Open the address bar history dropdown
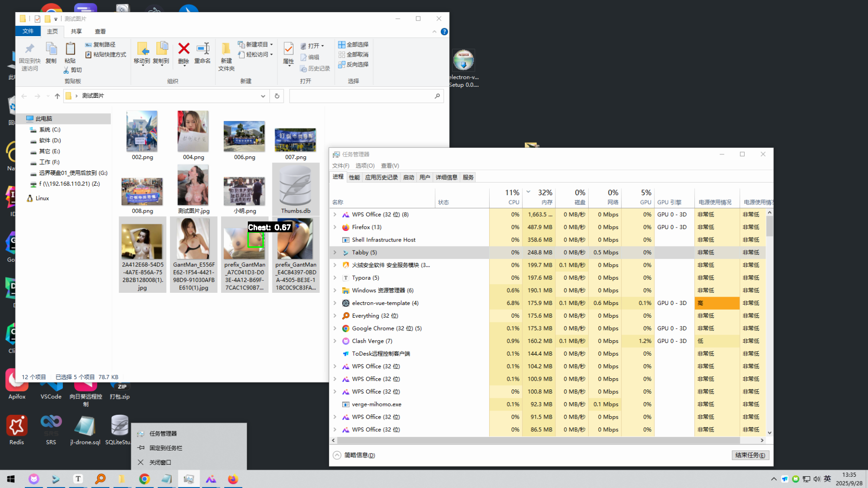Viewport: 868px width, 488px height. click(263, 96)
